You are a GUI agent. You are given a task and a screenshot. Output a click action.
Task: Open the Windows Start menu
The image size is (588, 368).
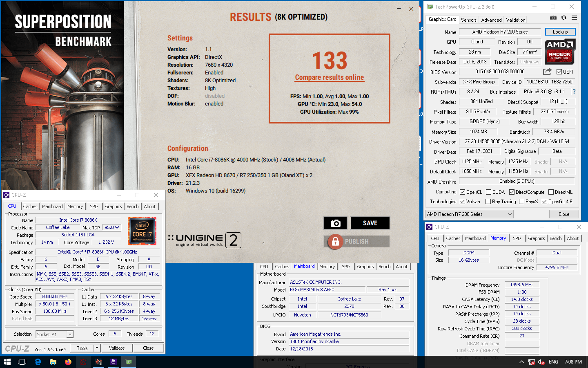7,362
